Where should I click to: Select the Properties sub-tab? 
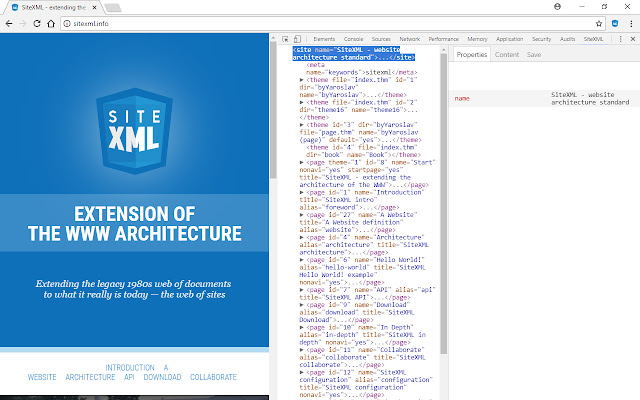point(471,55)
